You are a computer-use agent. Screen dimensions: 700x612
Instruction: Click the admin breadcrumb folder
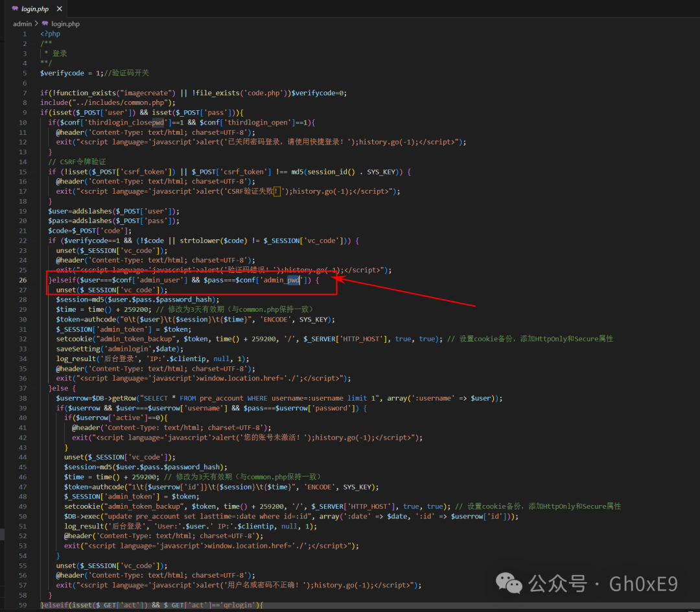pos(22,23)
